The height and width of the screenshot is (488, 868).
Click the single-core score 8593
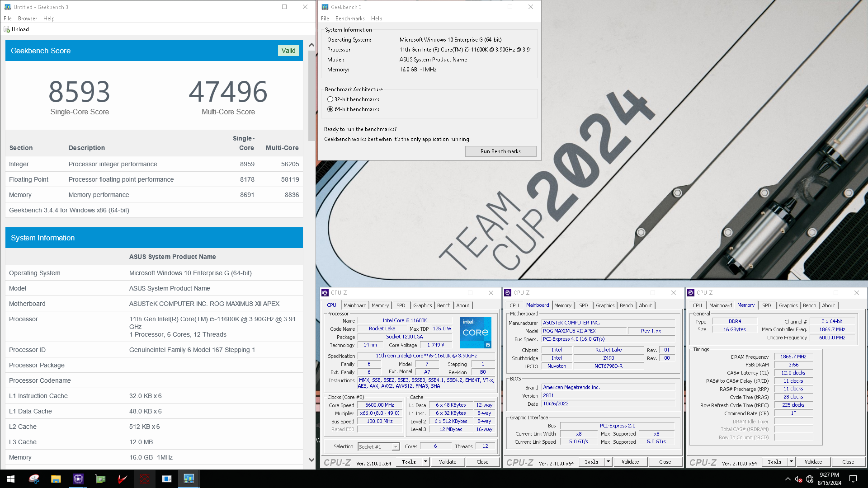coord(80,92)
